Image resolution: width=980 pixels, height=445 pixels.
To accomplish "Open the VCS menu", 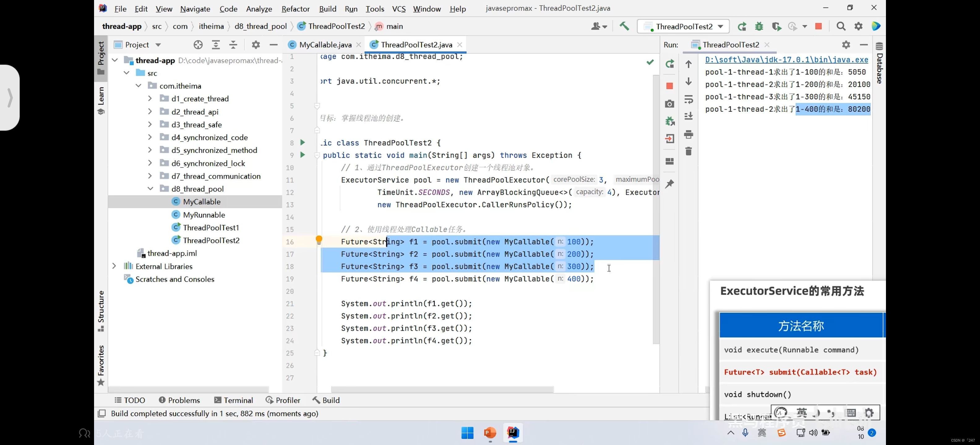I will 399,9.
